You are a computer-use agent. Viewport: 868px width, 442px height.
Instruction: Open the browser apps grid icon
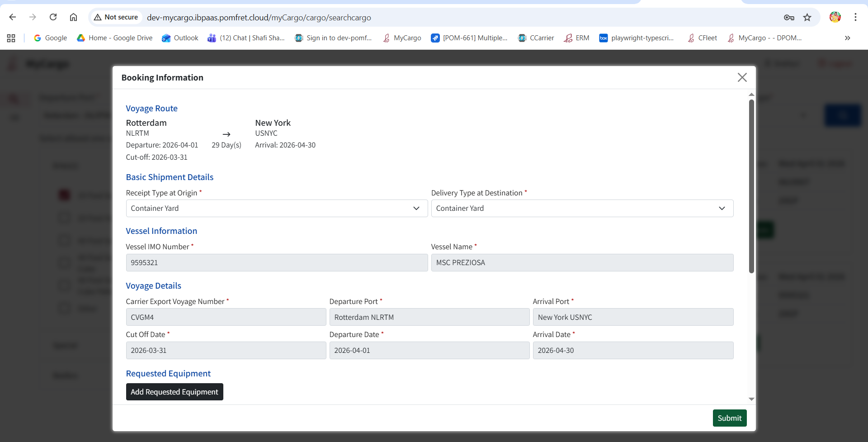click(x=11, y=38)
